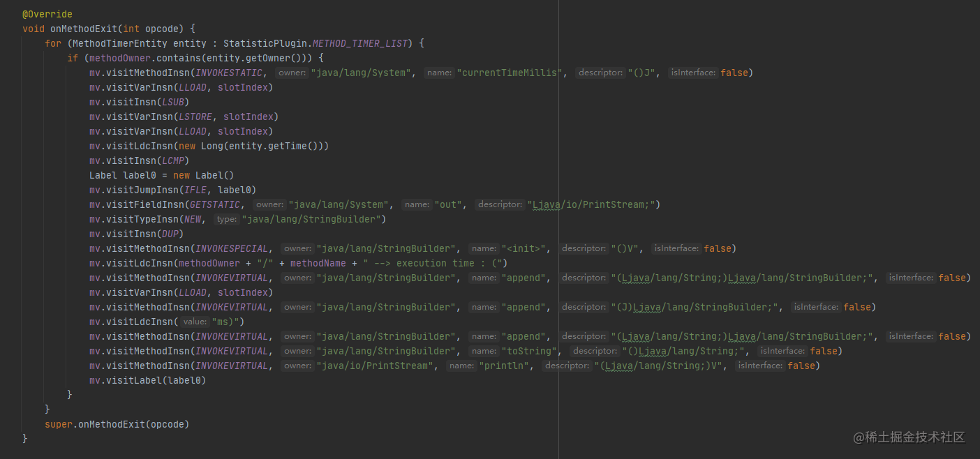Click the "out" string literal

click(x=449, y=204)
